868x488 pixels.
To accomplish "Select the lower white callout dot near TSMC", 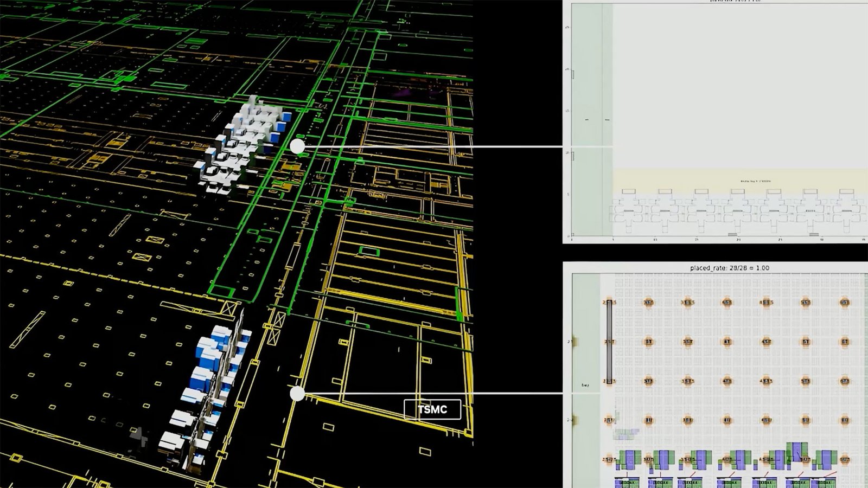I will point(297,394).
